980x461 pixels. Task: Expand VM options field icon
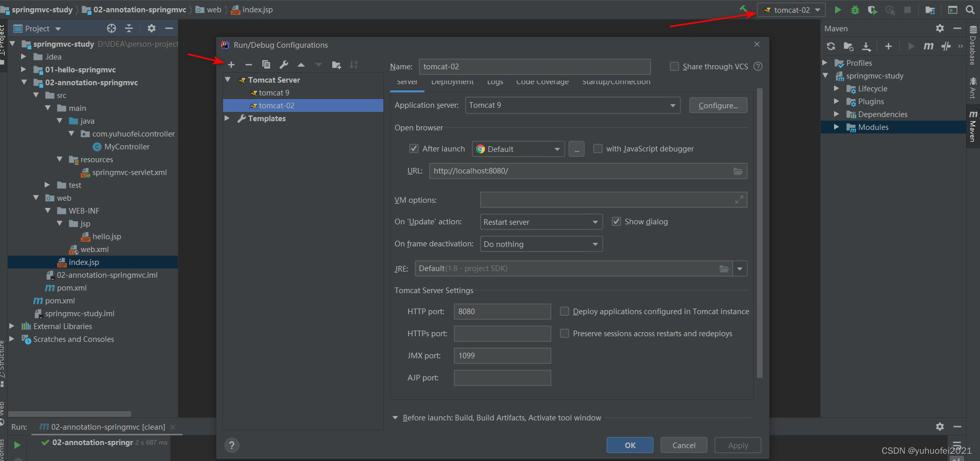pos(739,200)
